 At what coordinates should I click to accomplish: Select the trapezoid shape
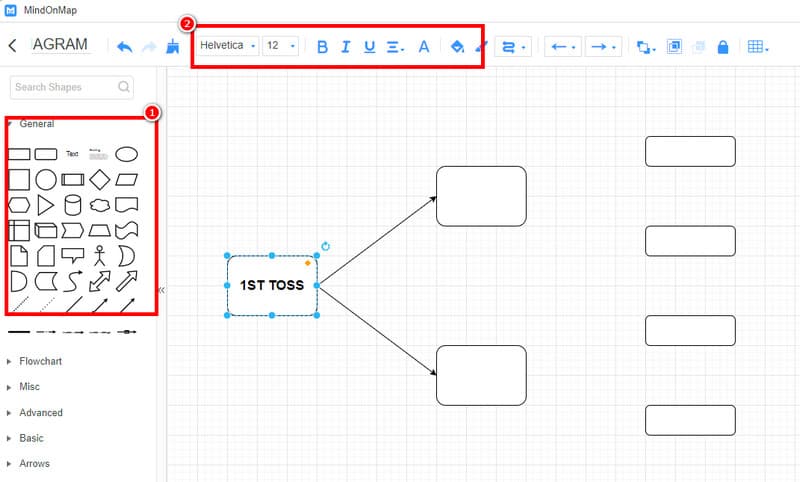click(99, 231)
